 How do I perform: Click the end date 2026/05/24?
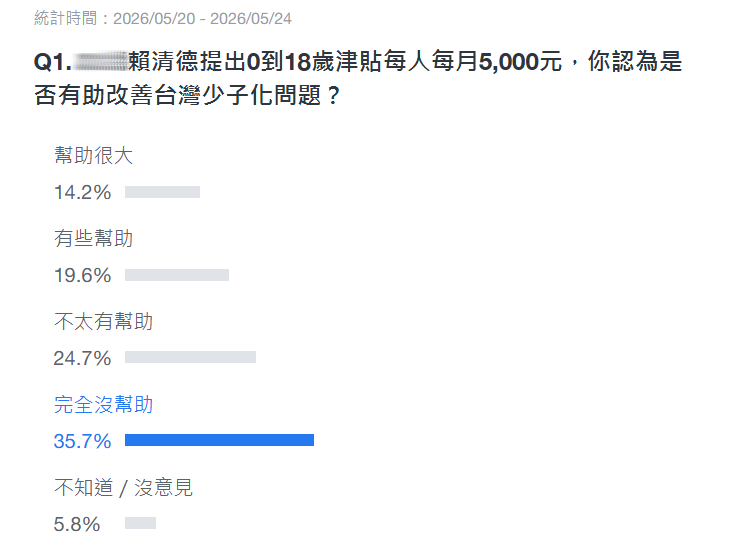pyautogui.click(x=251, y=18)
